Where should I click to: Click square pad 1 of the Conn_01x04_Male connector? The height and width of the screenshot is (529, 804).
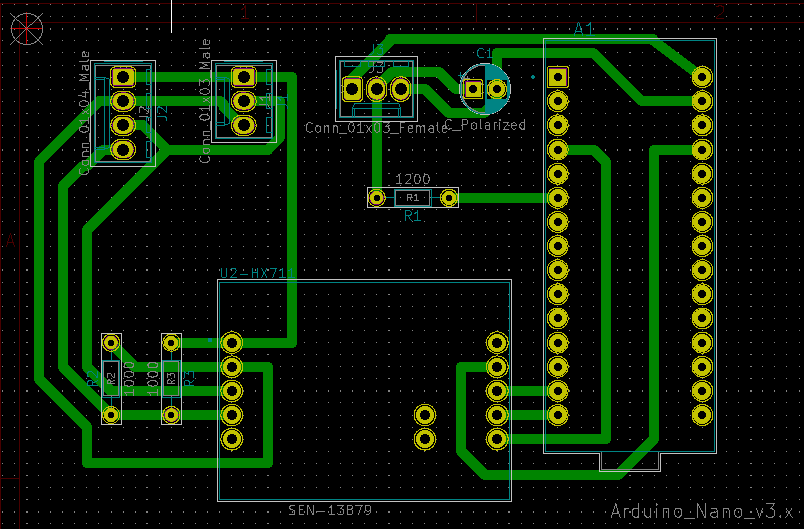click(123, 77)
